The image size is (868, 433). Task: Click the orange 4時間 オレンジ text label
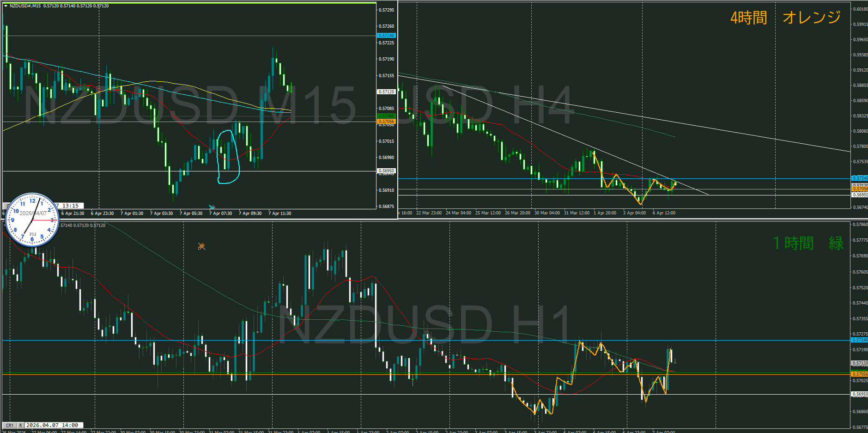(x=785, y=18)
